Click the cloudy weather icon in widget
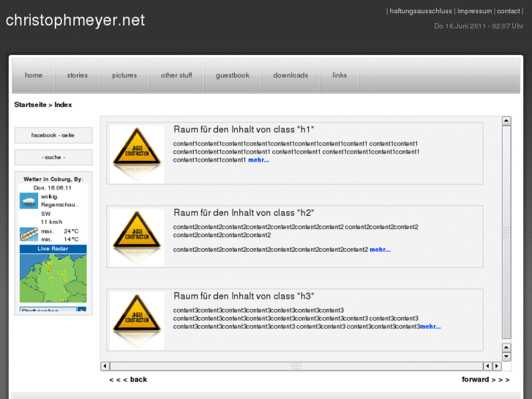 [x=29, y=201]
